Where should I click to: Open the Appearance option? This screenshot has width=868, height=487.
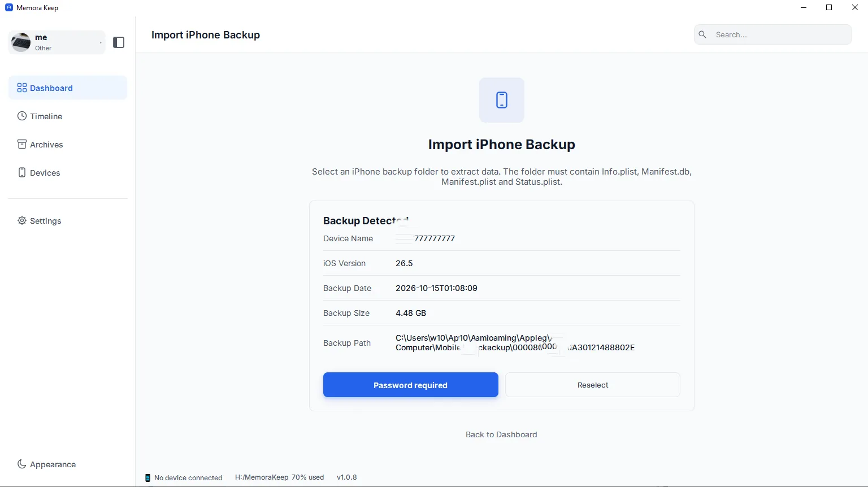(x=68, y=464)
